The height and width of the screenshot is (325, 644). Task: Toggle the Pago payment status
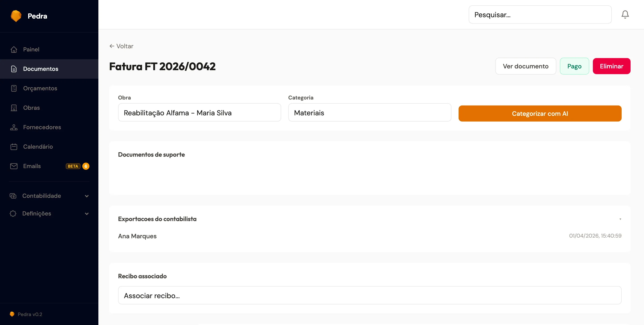point(574,66)
